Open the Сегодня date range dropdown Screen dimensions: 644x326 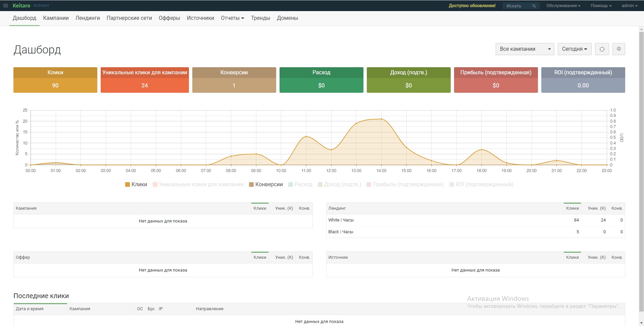(x=574, y=49)
